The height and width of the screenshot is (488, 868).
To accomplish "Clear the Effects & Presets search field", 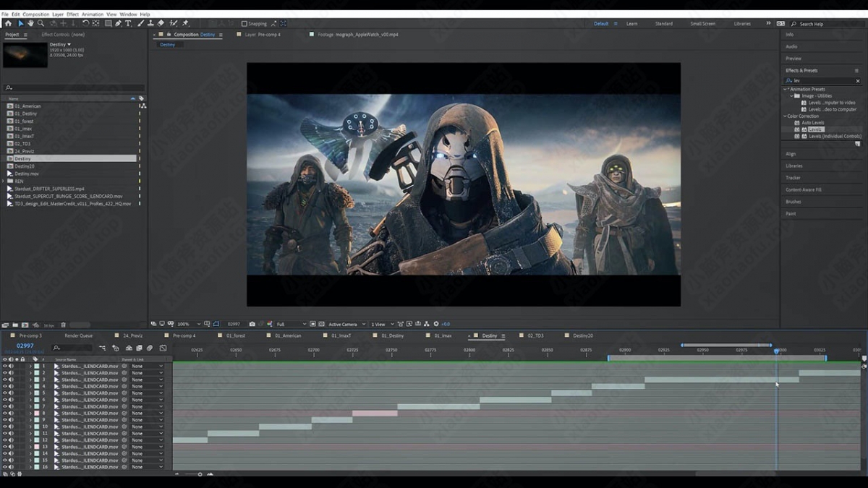I will click(858, 81).
